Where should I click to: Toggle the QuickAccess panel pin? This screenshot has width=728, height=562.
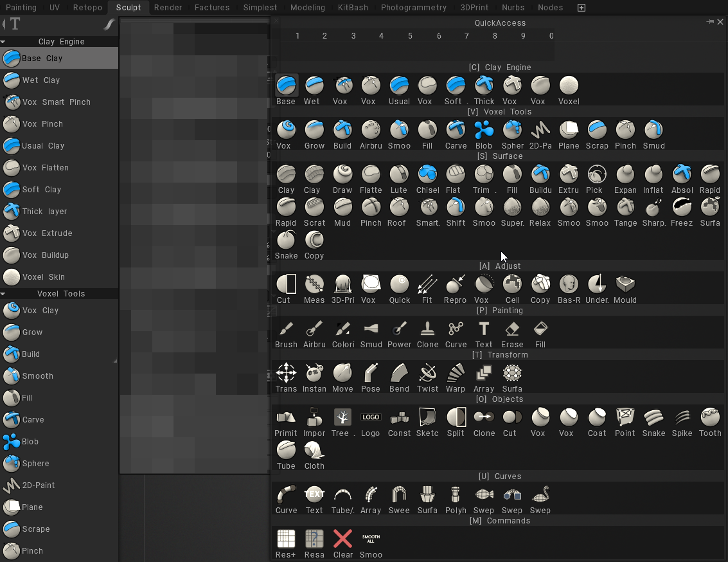click(711, 22)
